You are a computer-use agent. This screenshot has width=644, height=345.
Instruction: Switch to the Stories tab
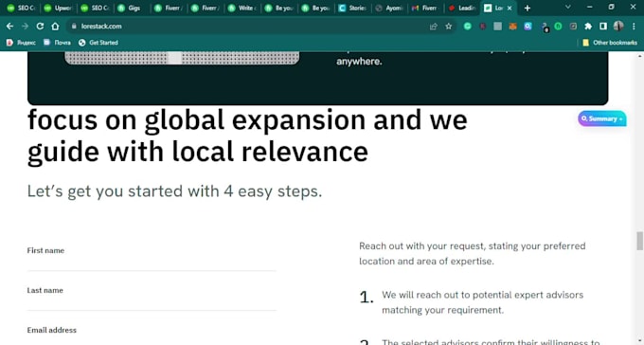pyautogui.click(x=353, y=8)
